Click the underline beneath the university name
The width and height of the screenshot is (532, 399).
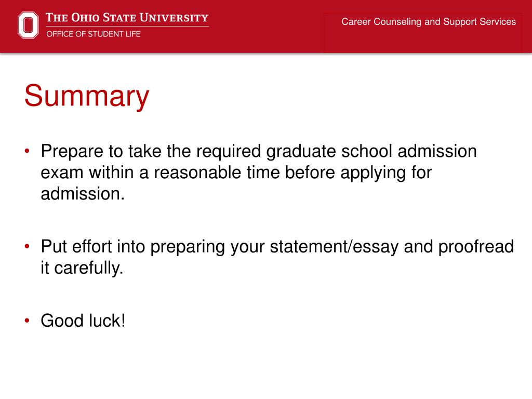point(127,26)
